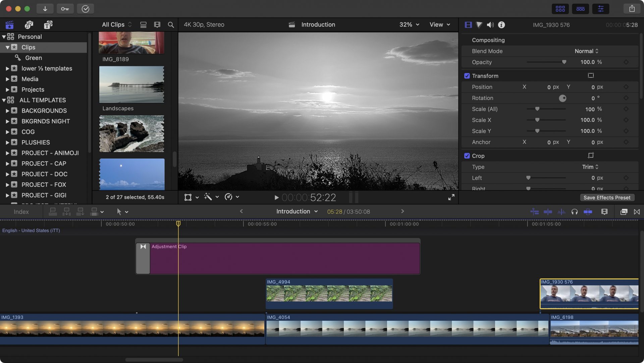
Task: Open the Enhancements magic wand menu
Action: tap(209, 197)
